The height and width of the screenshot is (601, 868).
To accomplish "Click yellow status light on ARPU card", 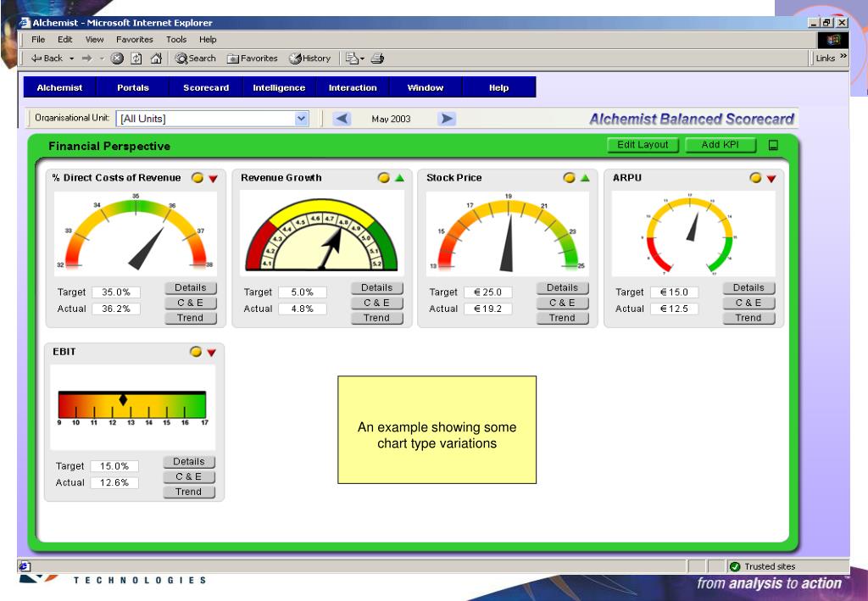I will (755, 178).
